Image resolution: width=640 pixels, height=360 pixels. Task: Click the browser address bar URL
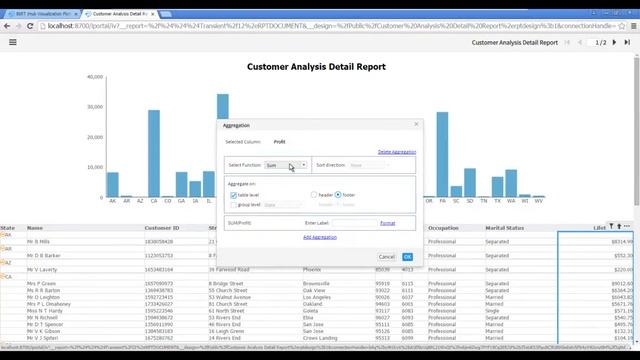(331, 26)
